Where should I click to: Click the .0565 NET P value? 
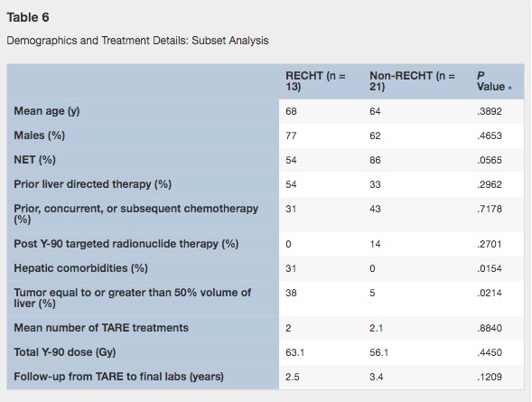click(490, 160)
